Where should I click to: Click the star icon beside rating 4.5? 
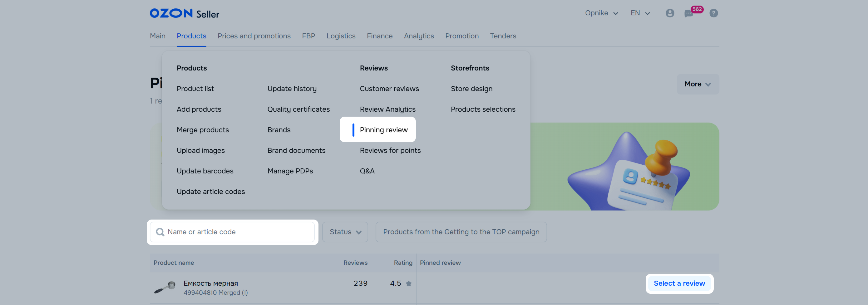(x=408, y=283)
